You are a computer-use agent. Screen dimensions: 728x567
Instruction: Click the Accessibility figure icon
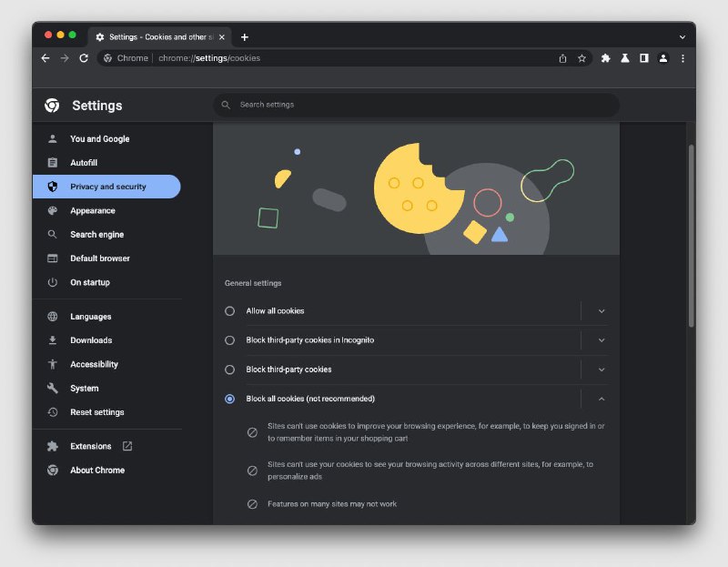coord(53,364)
